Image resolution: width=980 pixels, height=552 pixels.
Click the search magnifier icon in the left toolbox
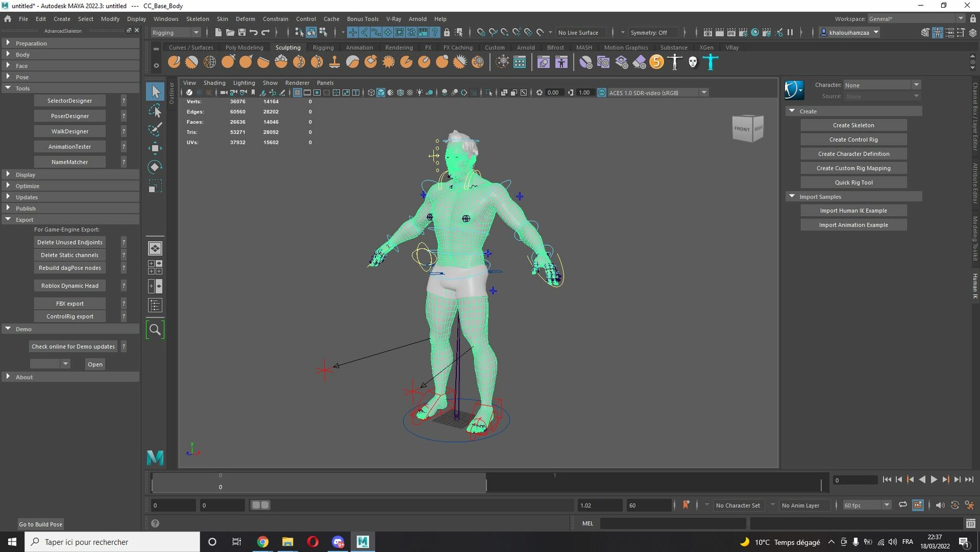155,330
